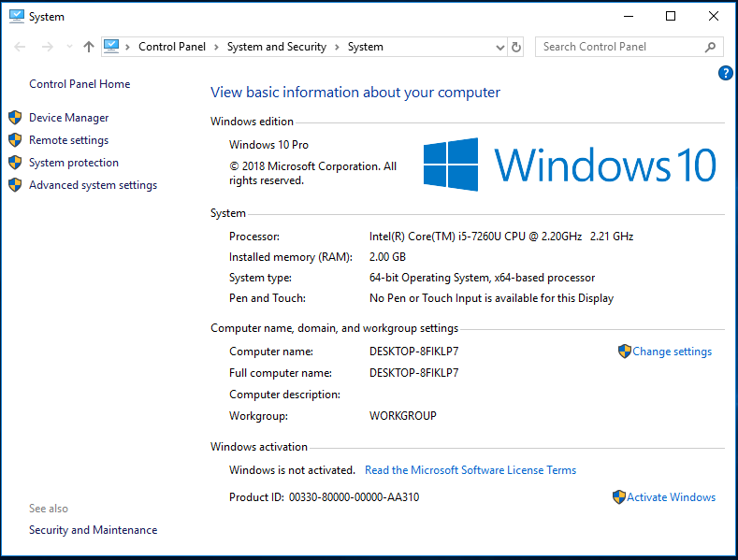
Task: Open Device Manager link
Action: (68, 118)
